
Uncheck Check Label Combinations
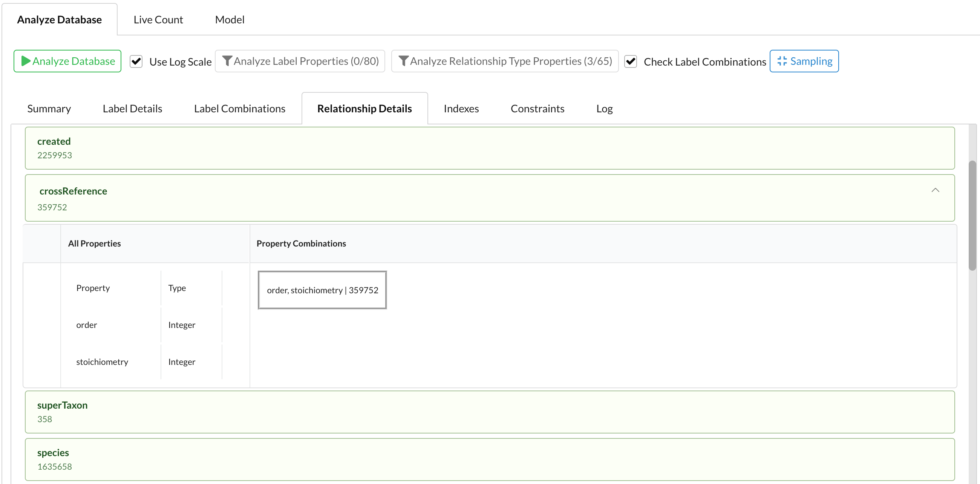click(631, 61)
